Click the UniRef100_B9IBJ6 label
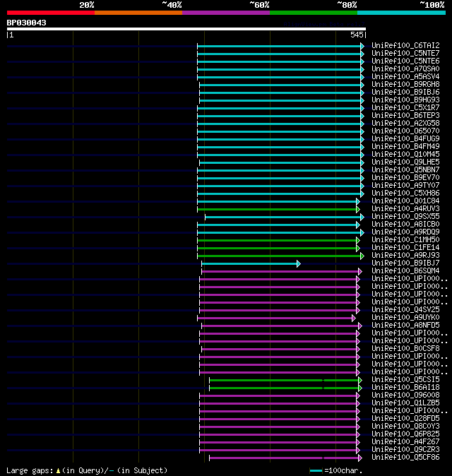The image size is (452, 476). point(405,93)
